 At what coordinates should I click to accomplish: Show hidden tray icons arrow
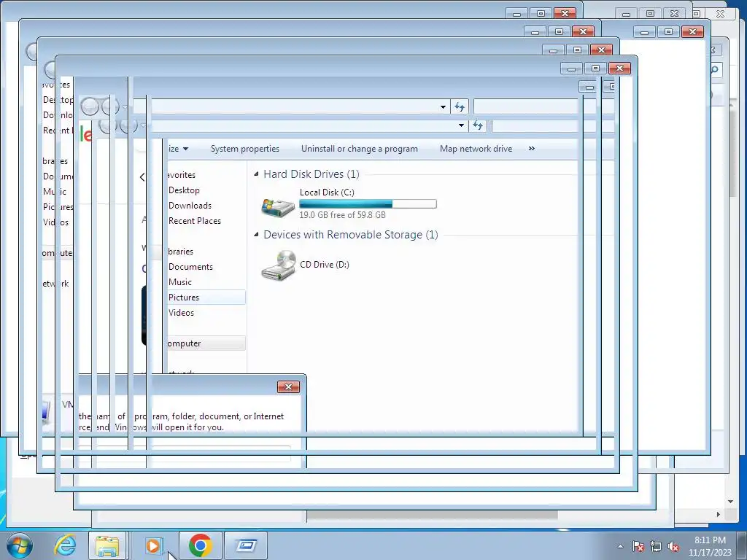[x=620, y=546]
